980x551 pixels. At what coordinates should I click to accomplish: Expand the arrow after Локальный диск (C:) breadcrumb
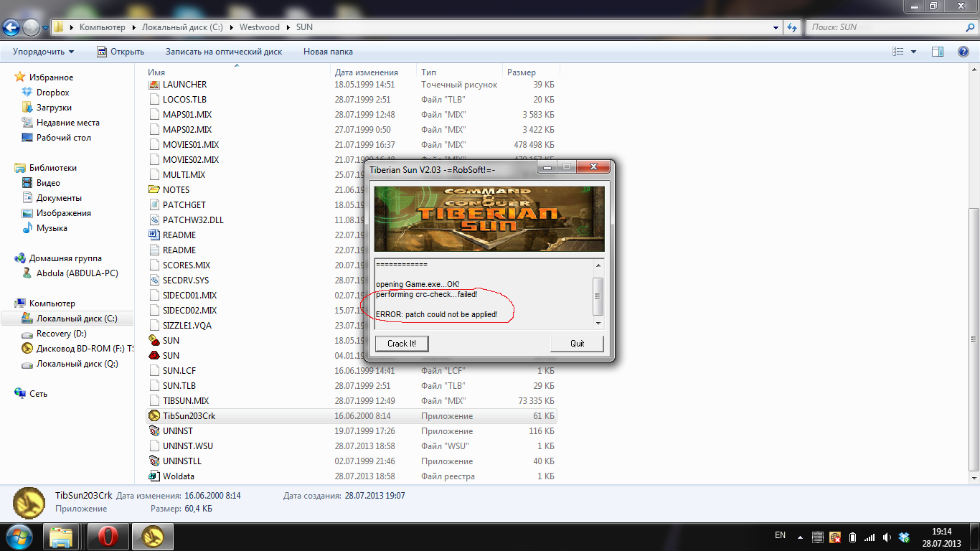pos(230,27)
